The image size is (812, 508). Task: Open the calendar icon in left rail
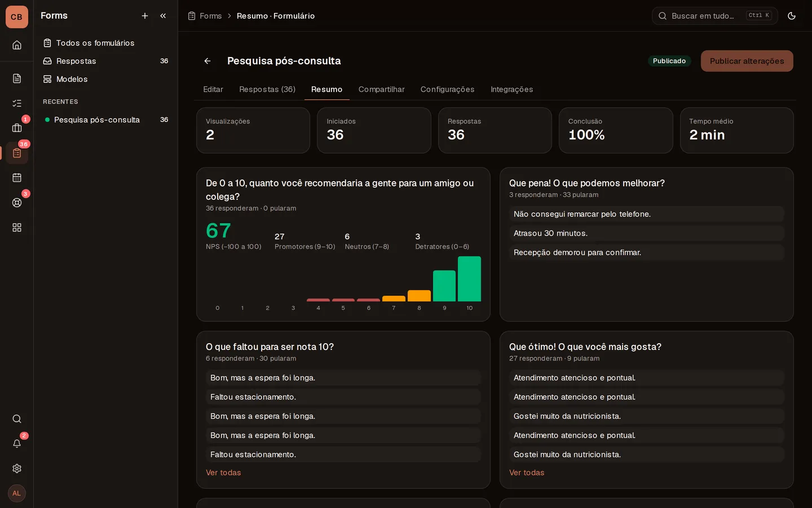17,178
